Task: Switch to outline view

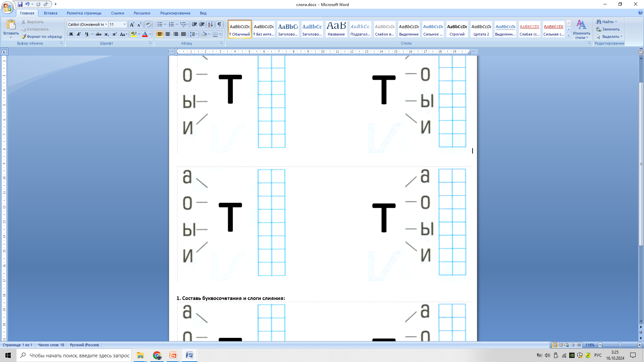Action: (573, 345)
